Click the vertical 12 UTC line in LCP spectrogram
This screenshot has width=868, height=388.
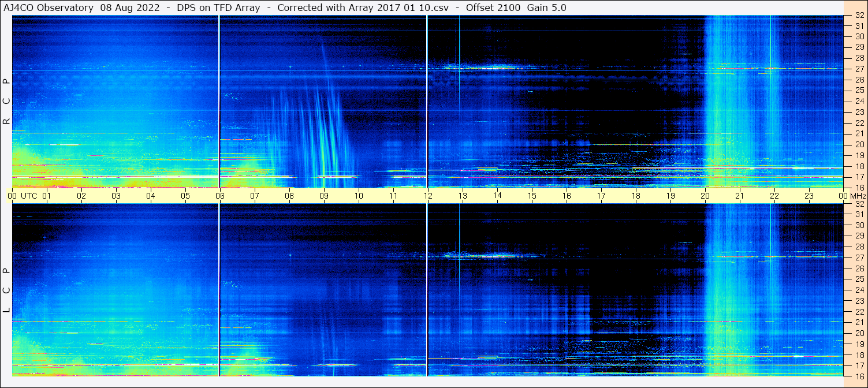click(x=427, y=290)
